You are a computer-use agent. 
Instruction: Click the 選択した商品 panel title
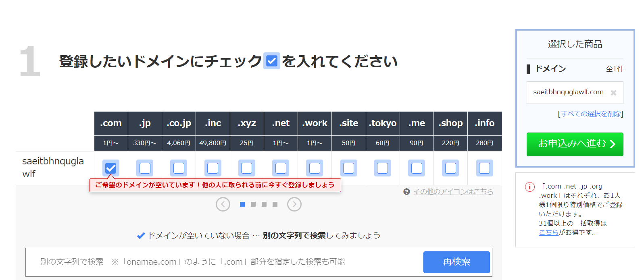[575, 44]
